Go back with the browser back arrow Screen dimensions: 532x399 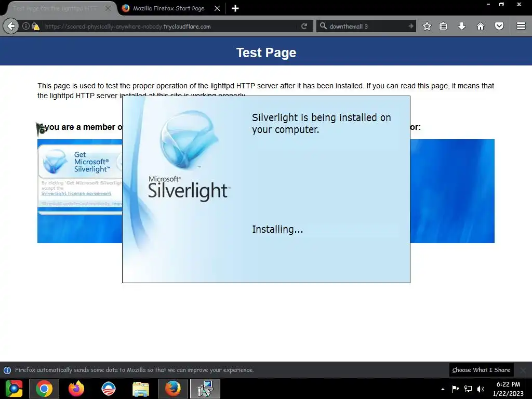click(x=11, y=26)
